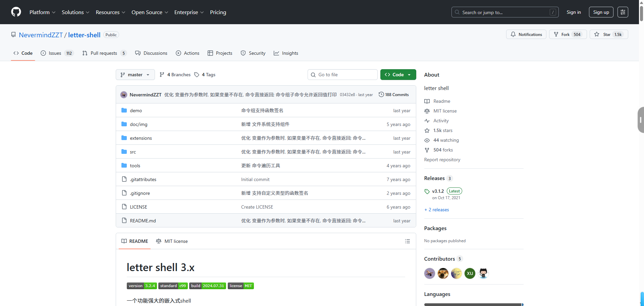Viewport: 644px width, 306px height.
Task: Open the tools folder
Action: click(x=135, y=166)
